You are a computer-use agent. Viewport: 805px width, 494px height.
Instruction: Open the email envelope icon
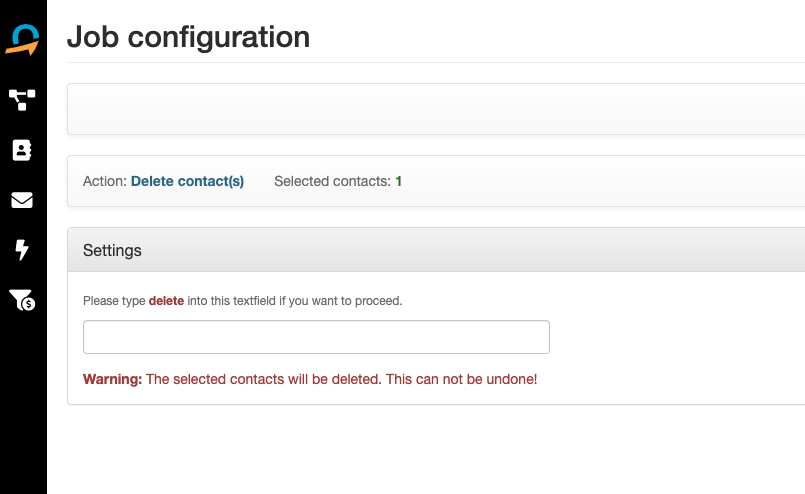click(22, 200)
